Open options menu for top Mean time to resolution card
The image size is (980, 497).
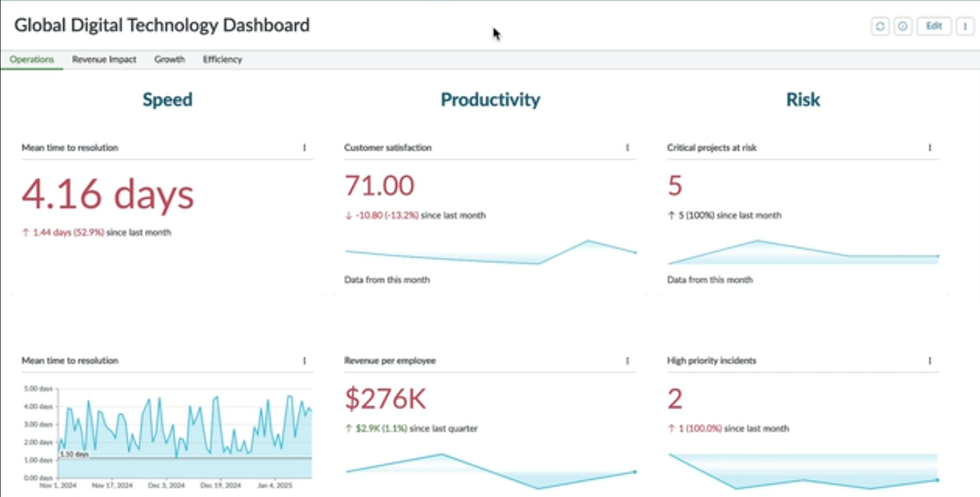tap(304, 148)
